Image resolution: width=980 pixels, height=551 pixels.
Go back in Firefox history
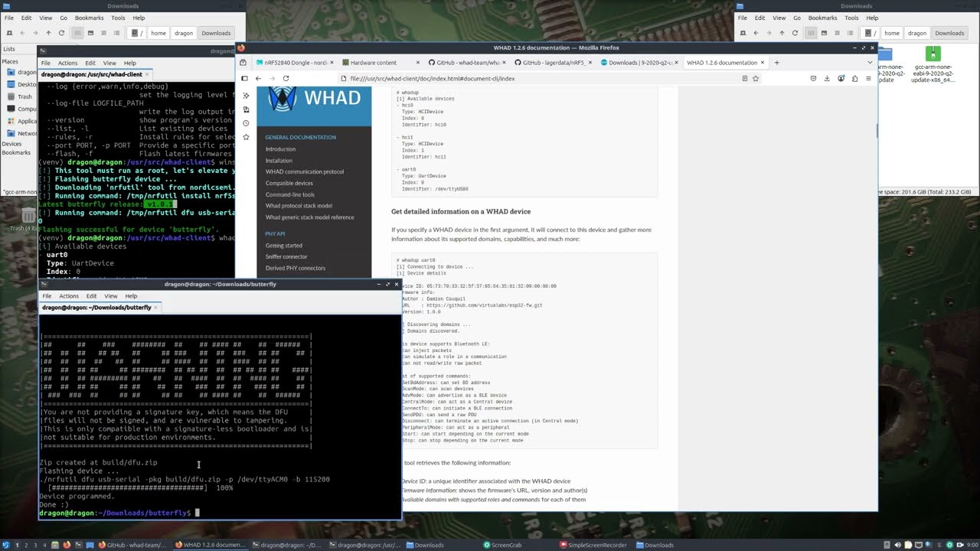point(258,78)
